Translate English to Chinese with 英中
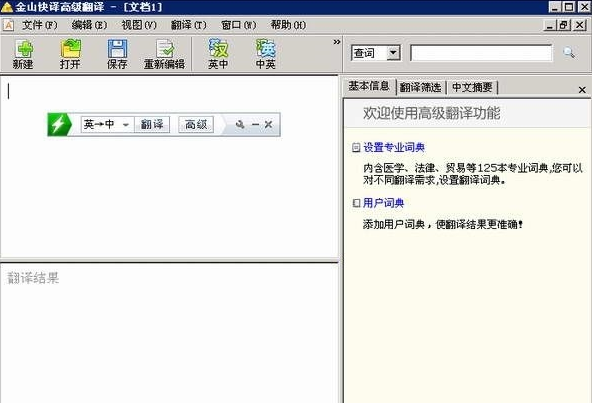This screenshot has width=592, height=403. pyautogui.click(x=218, y=54)
